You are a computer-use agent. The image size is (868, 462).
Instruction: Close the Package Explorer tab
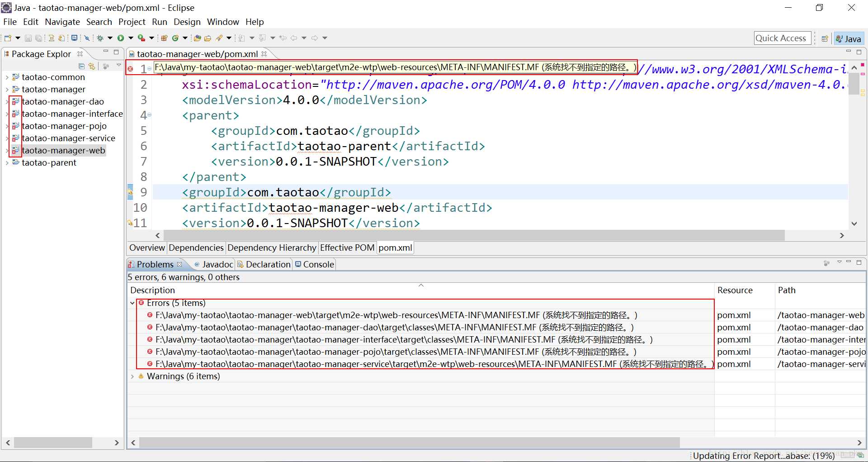80,54
